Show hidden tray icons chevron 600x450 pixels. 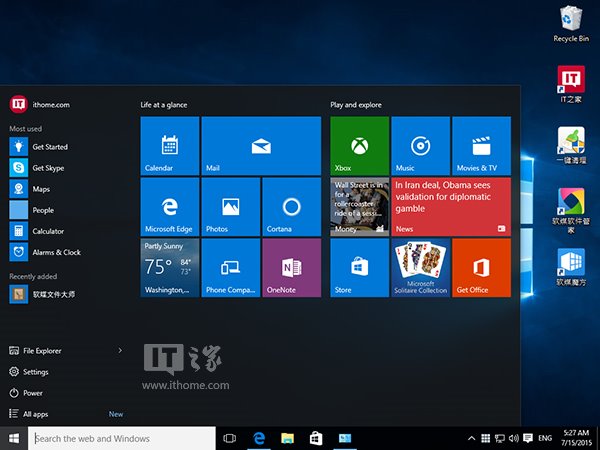[x=471, y=438]
